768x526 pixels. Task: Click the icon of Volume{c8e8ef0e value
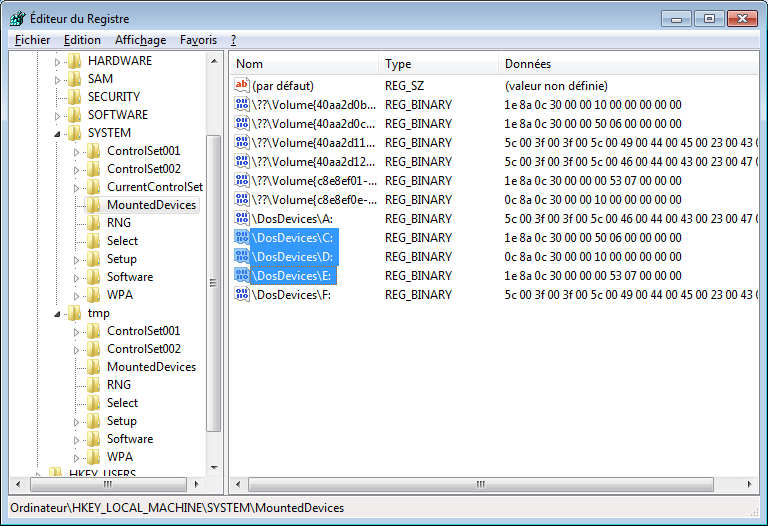point(242,200)
